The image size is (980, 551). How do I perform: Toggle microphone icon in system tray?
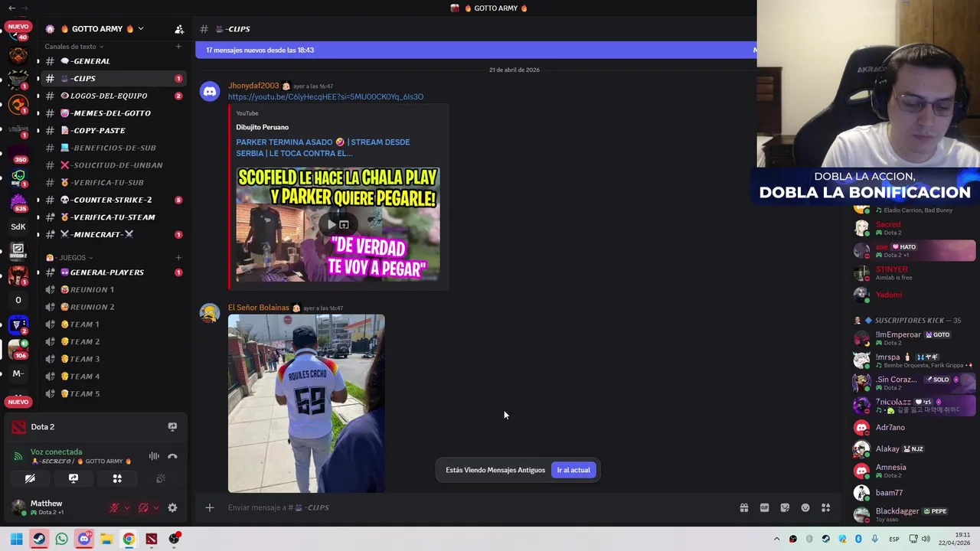click(874, 539)
